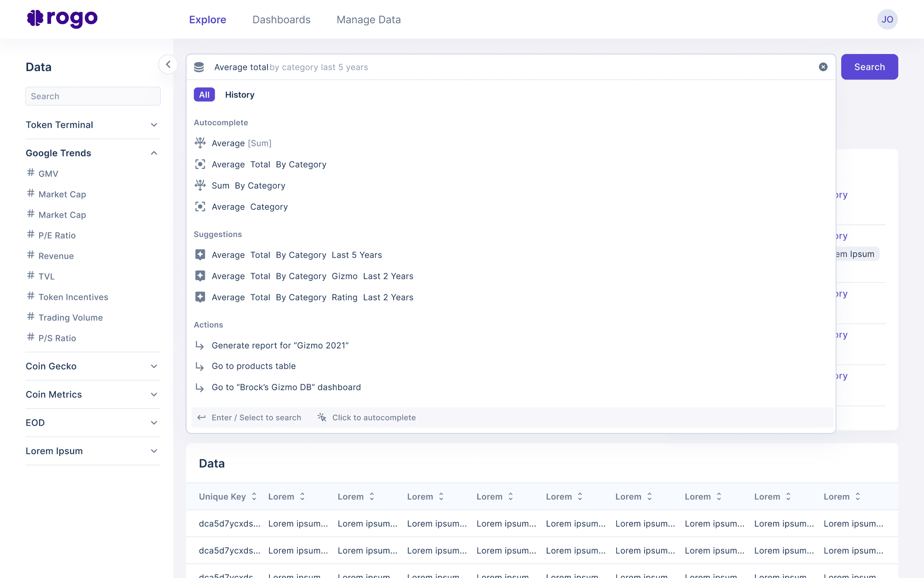Click the hash icon beside GMV

tap(31, 172)
